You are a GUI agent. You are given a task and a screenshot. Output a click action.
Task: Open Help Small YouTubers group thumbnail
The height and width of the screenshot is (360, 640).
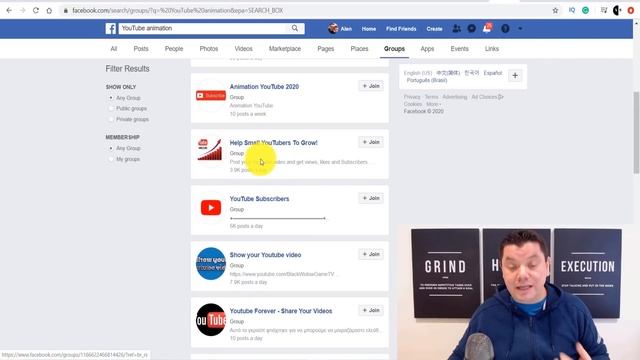coord(211,150)
